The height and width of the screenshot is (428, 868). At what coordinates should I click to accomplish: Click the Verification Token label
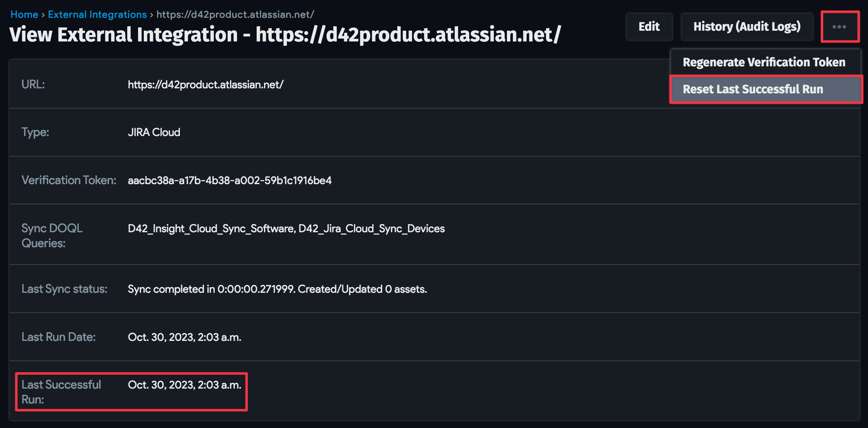click(69, 180)
